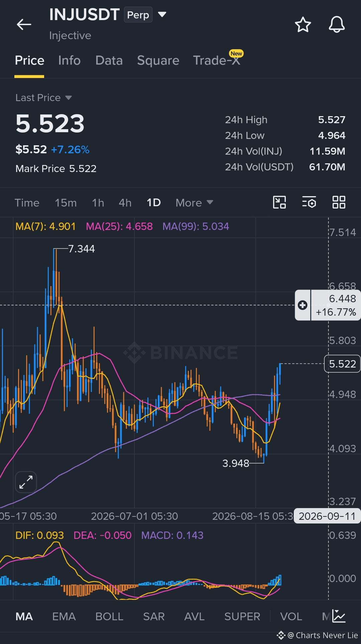Select the SUPER indicator
The image size is (361, 644).
(242, 617)
